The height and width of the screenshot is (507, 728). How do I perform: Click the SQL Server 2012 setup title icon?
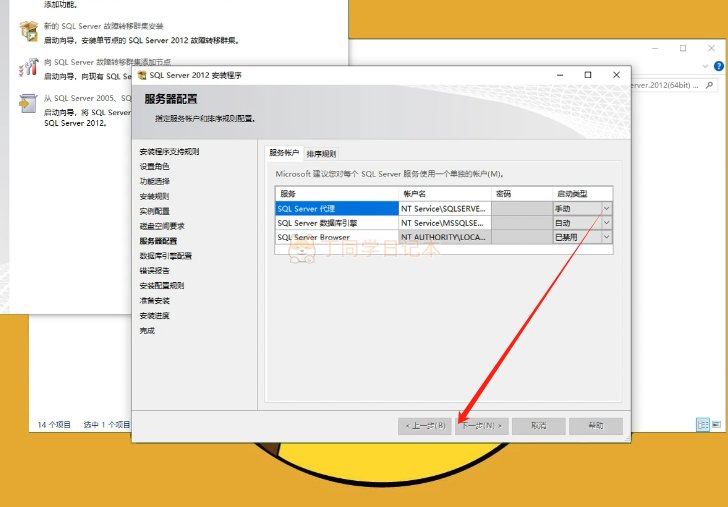[x=142, y=75]
